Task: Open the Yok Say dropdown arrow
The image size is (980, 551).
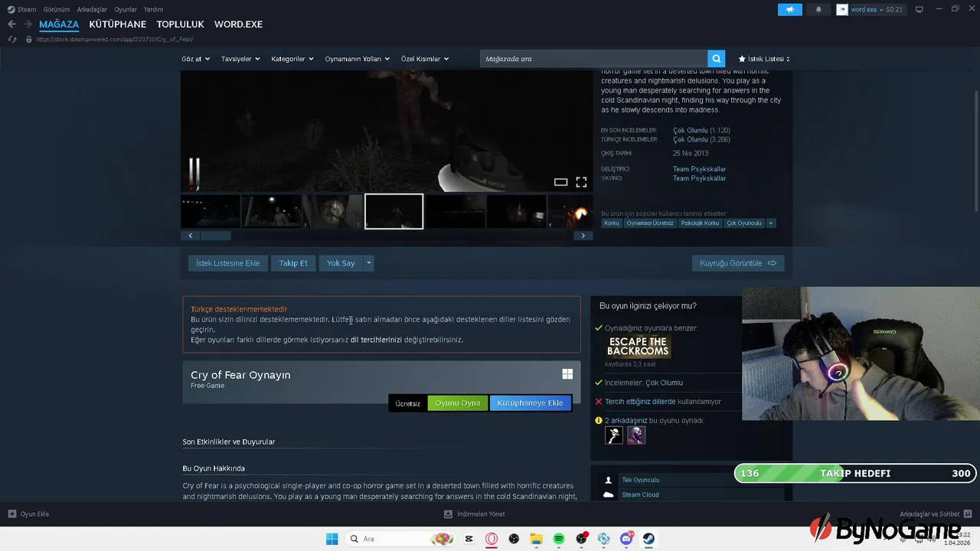Action: click(368, 263)
